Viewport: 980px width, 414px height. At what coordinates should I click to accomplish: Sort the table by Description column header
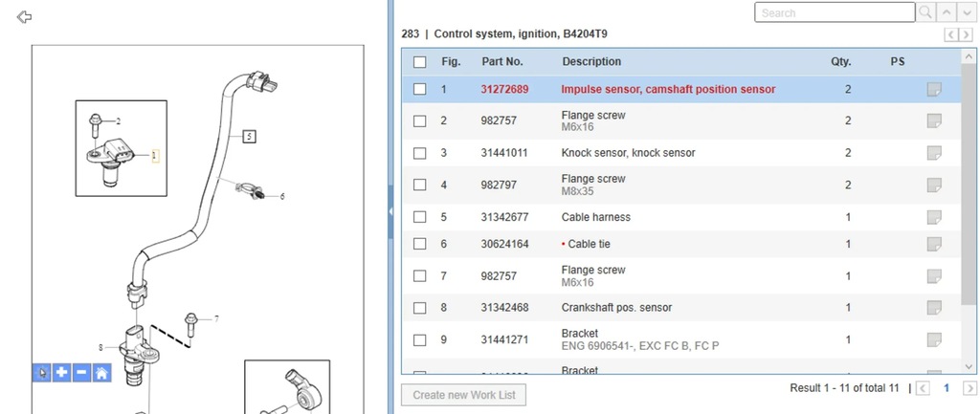click(591, 61)
